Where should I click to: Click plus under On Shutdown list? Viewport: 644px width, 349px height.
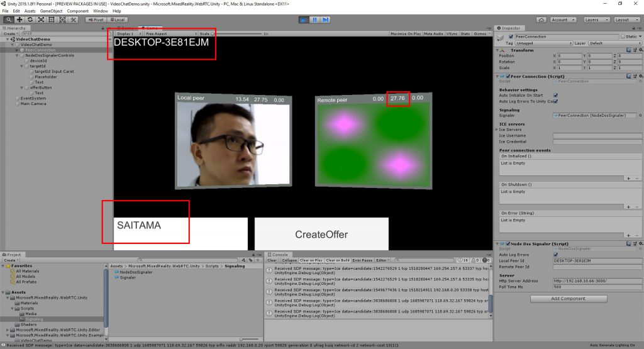(628, 206)
